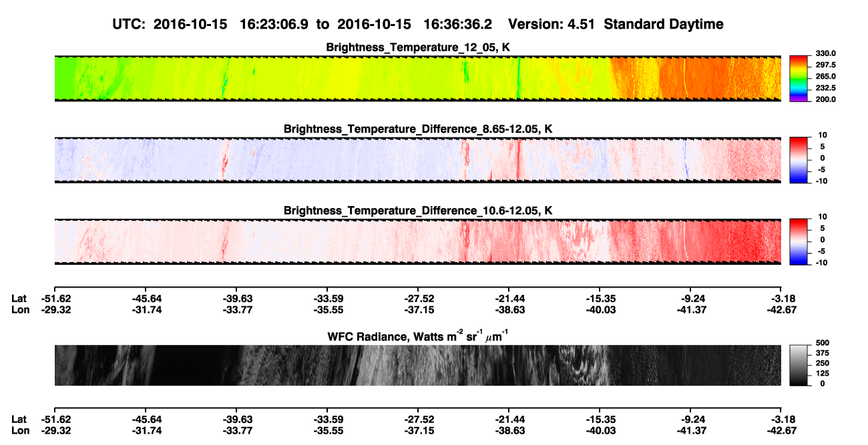Image resolution: width=868 pixels, height=445 pixels.
Task: Click latitude '-9.24' below the WFC Radiance panel
Action: pos(693,419)
